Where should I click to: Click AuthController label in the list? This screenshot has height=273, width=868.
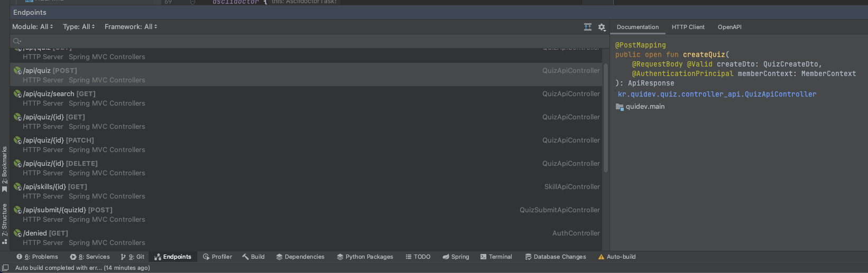coord(576,233)
